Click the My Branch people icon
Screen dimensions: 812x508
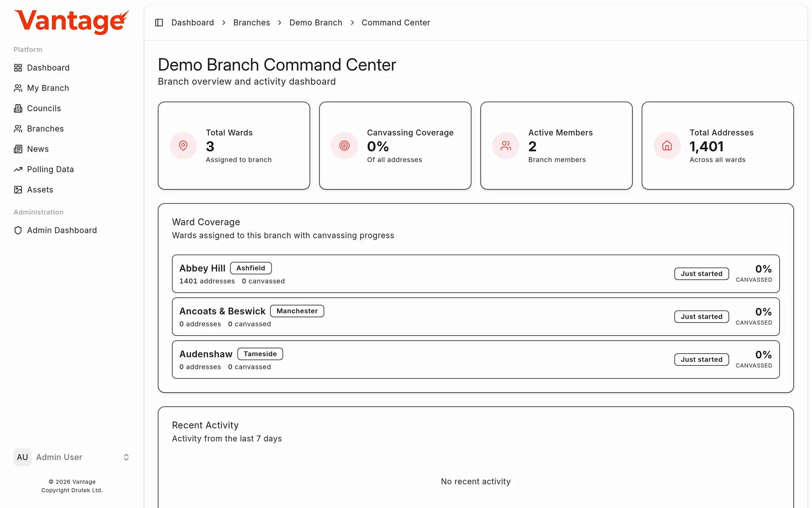18,88
